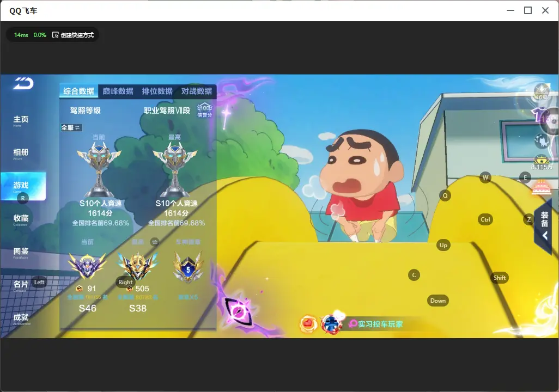Click the logo icon above 主页

point(23,83)
